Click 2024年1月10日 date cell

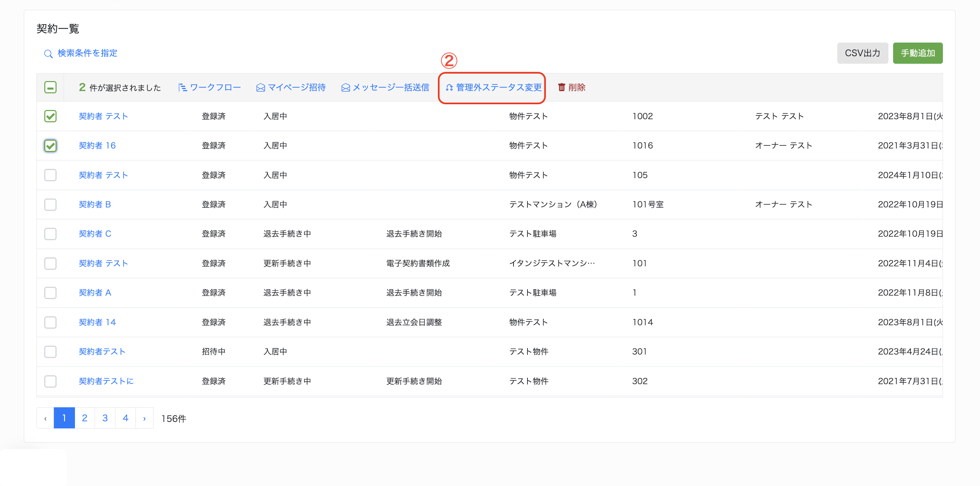click(910, 175)
